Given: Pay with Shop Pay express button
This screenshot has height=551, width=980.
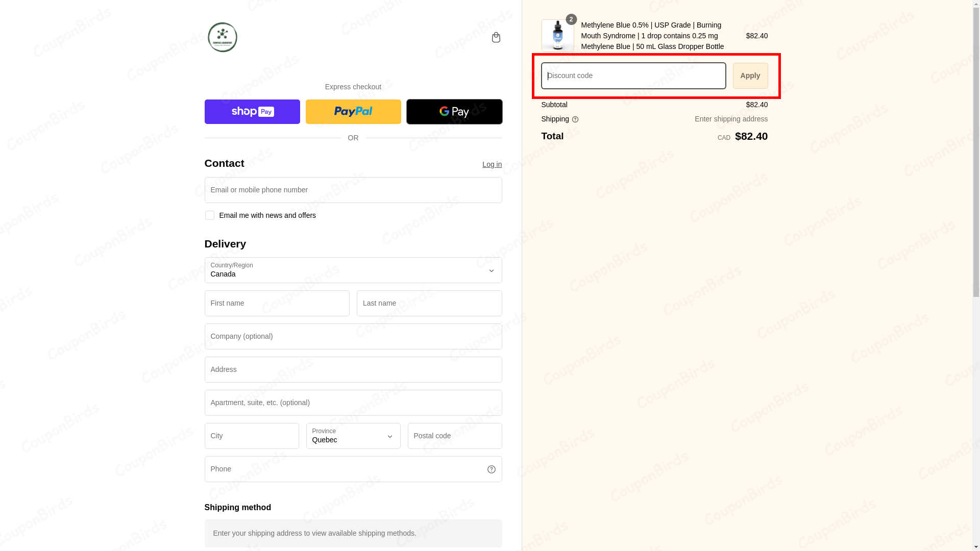Looking at the screenshot, I should pos(252,112).
